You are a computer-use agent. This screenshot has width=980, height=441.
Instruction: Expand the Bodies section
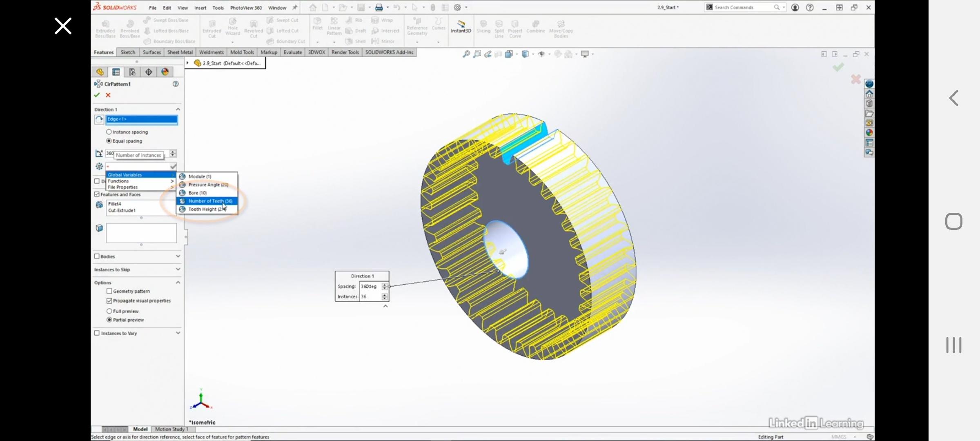coord(178,256)
